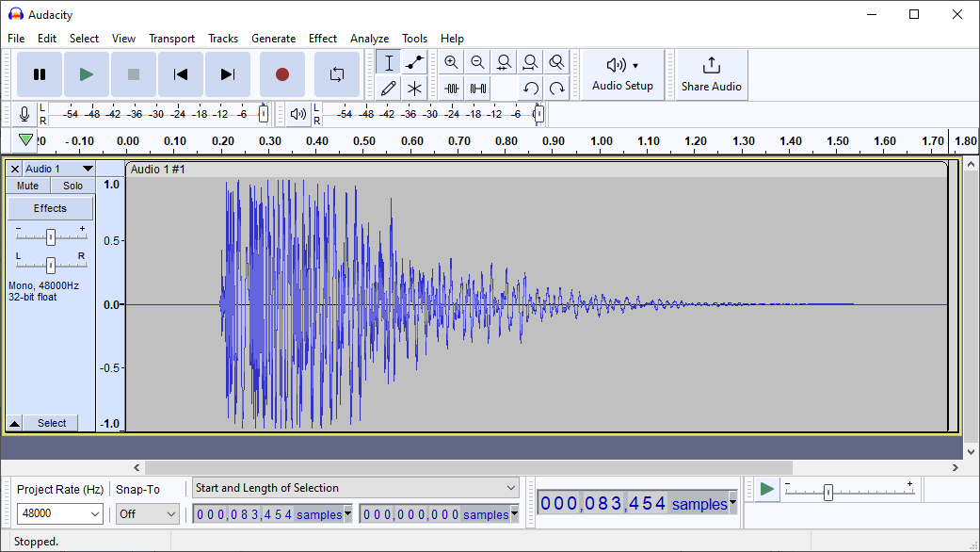Open the Generate menu
This screenshot has width=980, height=552.
273,39
